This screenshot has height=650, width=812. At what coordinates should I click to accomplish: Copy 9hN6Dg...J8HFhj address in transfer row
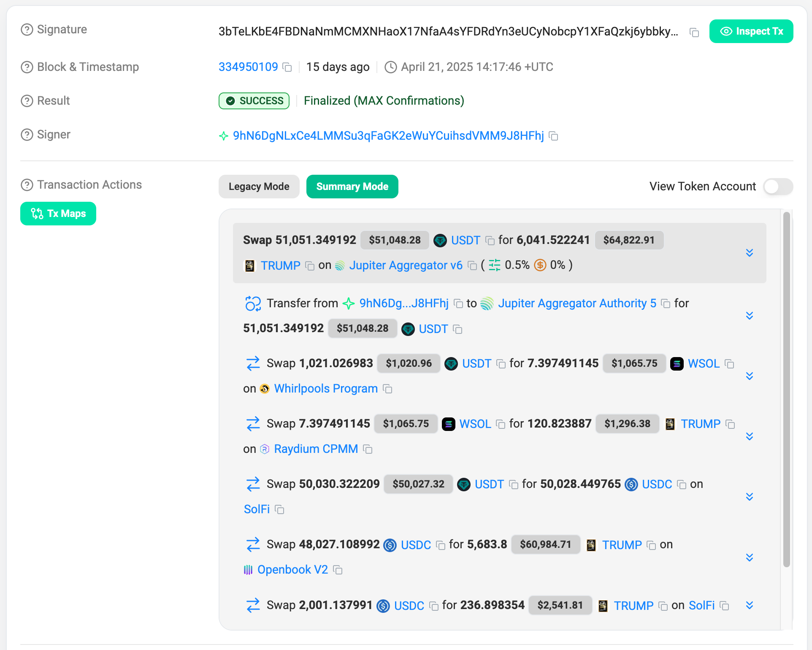(x=458, y=303)
